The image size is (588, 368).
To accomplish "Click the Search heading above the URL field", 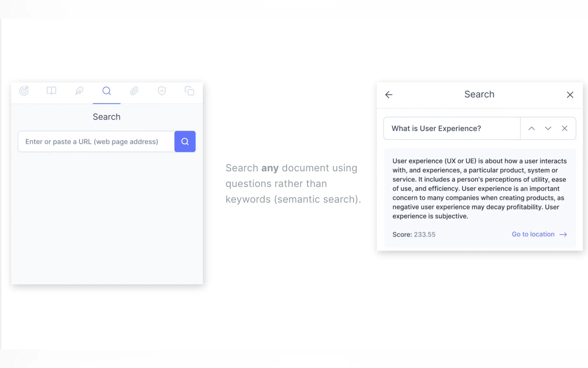I will tap(106, 117).
